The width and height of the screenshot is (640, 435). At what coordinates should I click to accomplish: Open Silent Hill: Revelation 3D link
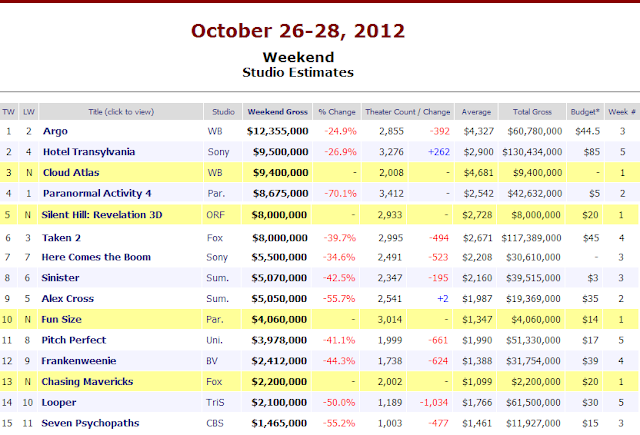102,215
